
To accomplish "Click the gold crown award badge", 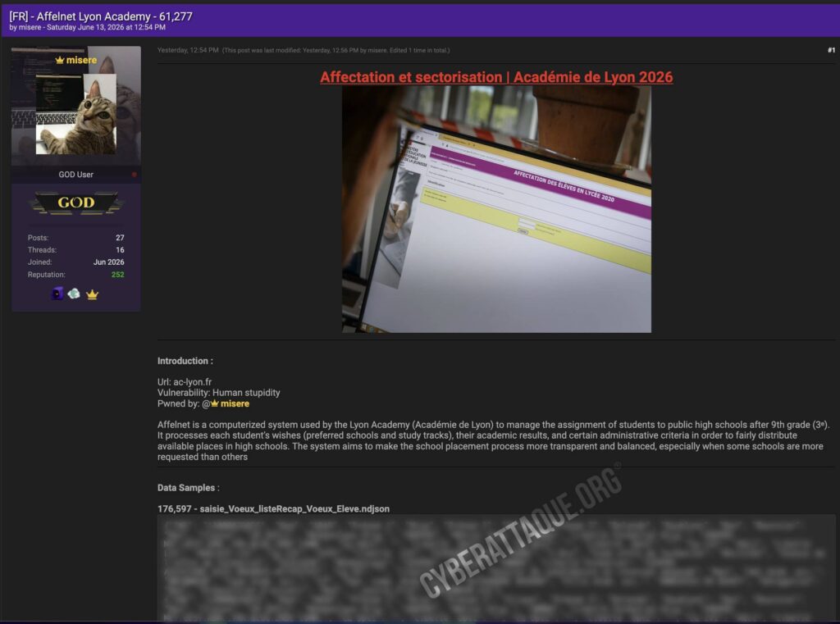I will tap(92, 294).
